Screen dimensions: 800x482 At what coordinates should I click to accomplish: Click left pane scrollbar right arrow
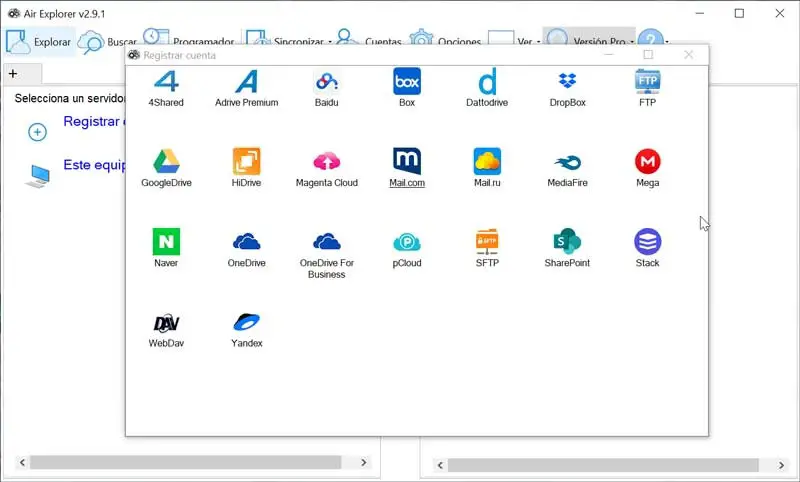[363, 463]
